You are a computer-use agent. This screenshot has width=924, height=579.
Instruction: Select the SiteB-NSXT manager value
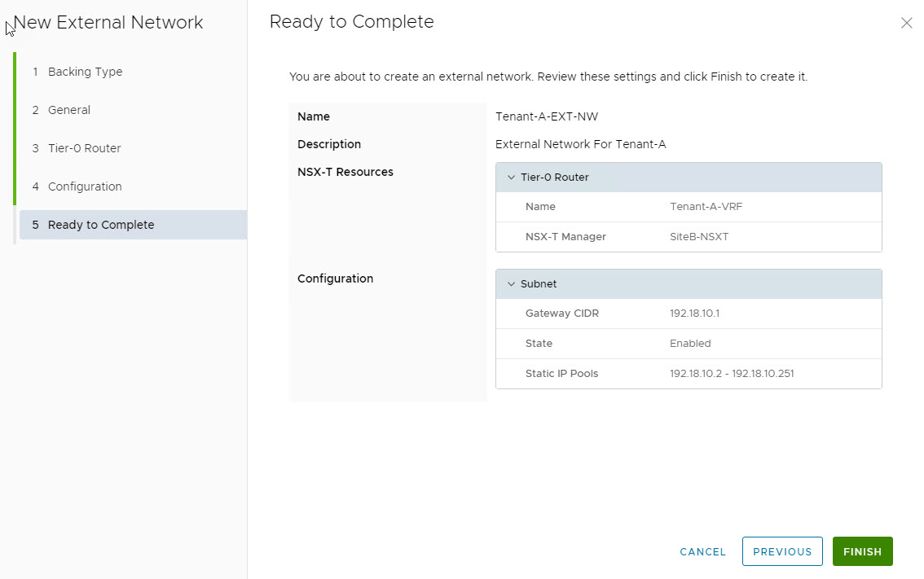point(698,237)
